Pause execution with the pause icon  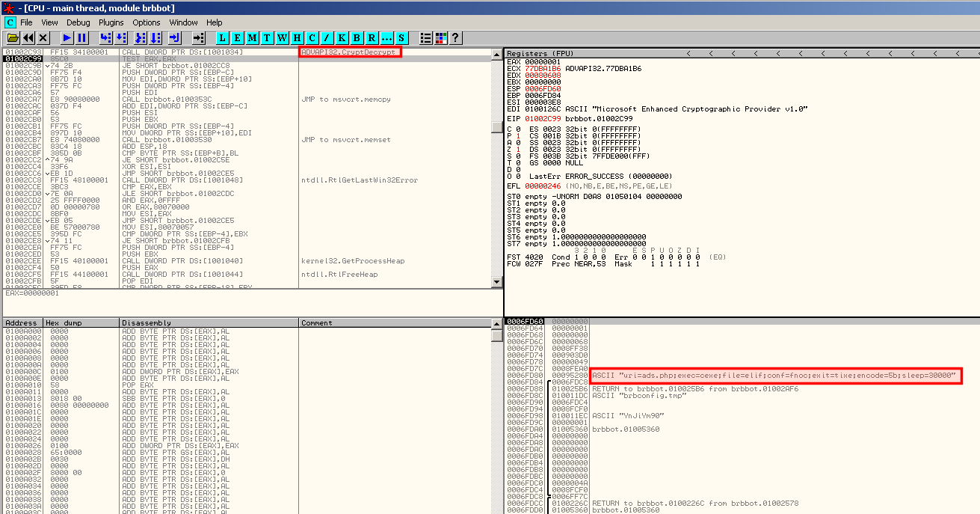(x=82, y=37)
